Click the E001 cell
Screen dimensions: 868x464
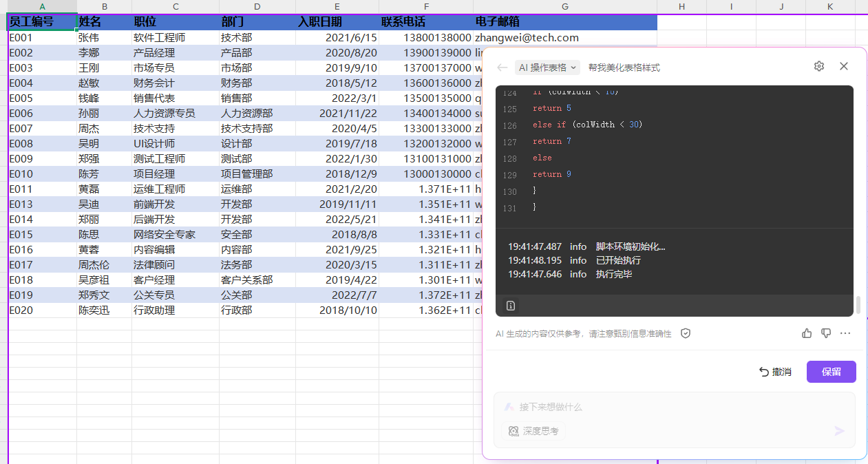coord(43,37)
